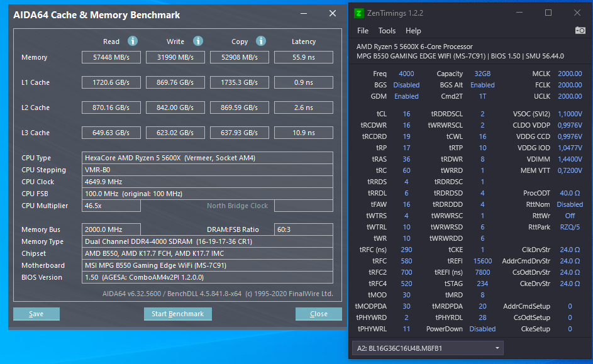593x364 pixels.
Task: Click the L1 Cache Read 1720.6 GB/s field
Action: tap(111, 82)
